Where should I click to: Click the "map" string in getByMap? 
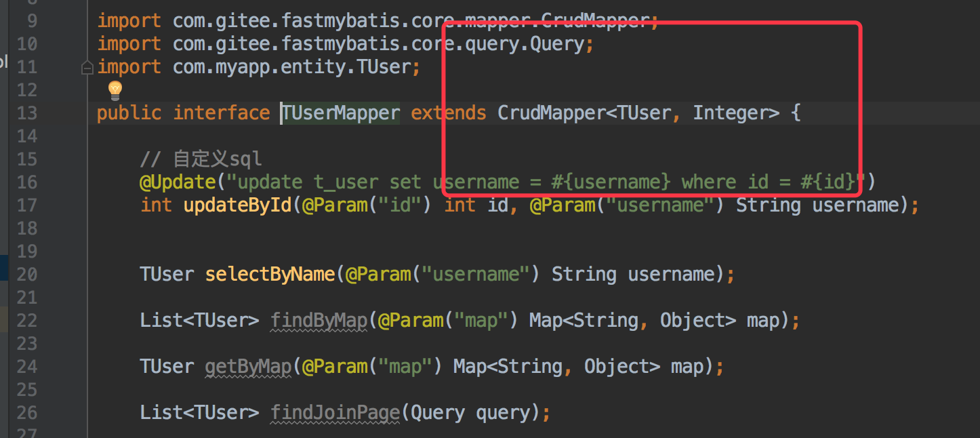point(405,366)
